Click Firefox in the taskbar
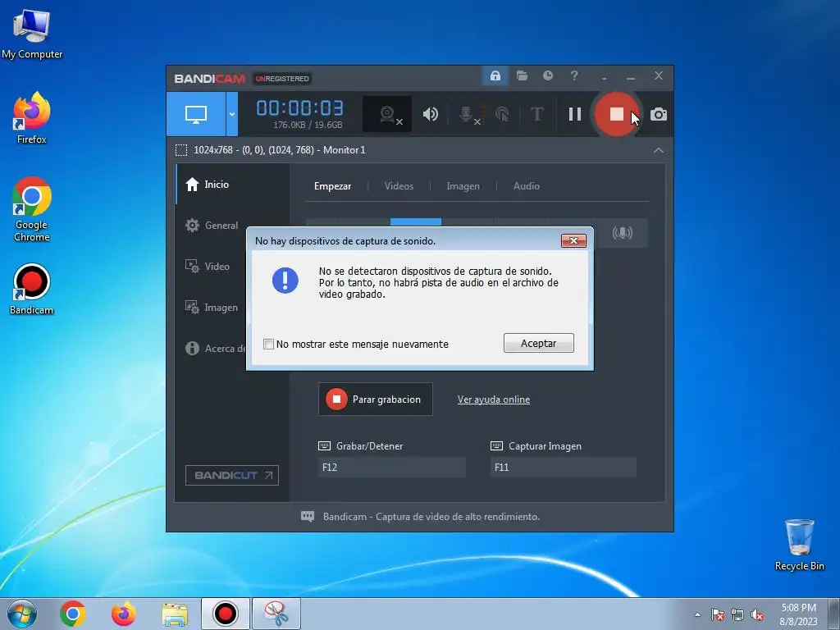Screen dimensions: 840x630 (x=124, y=614)
